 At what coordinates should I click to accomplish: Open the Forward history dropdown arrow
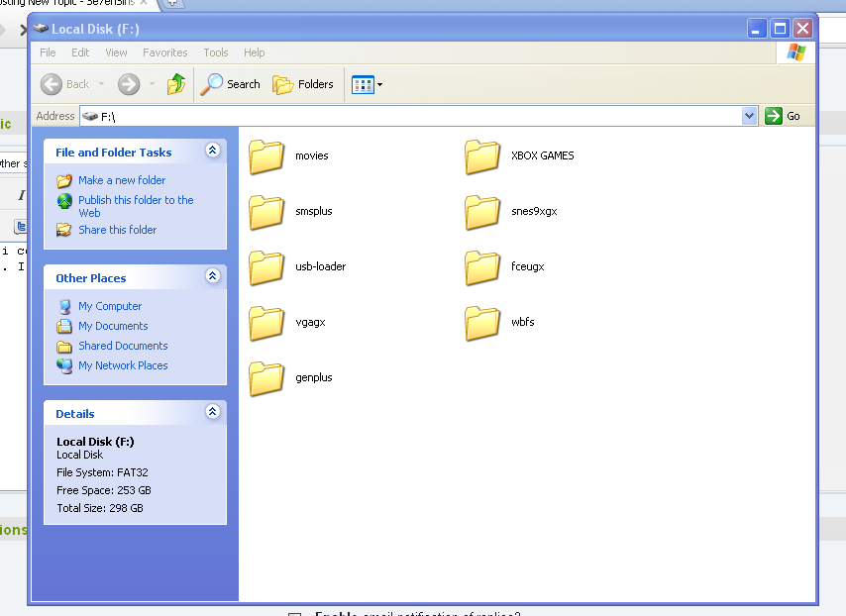coord(153,84)
